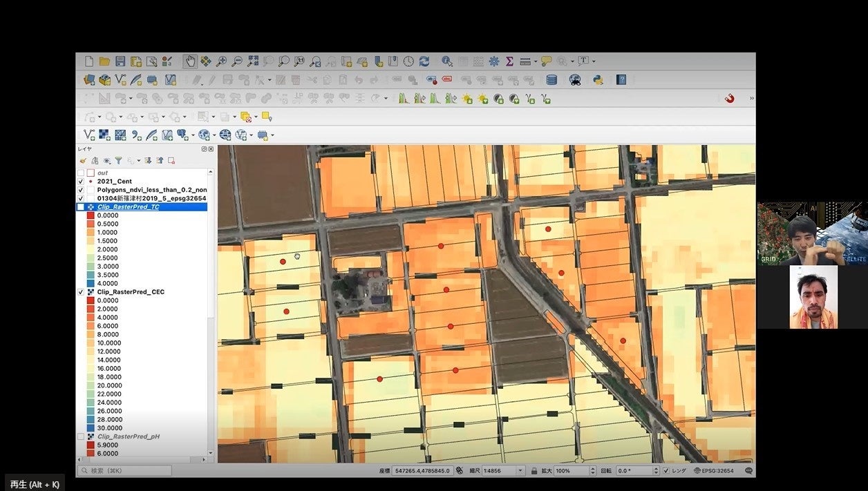This screenshot has height=491, width=868.
Task: Toggle visibility of 2021_Cent layer
Action: pos(81,181)
